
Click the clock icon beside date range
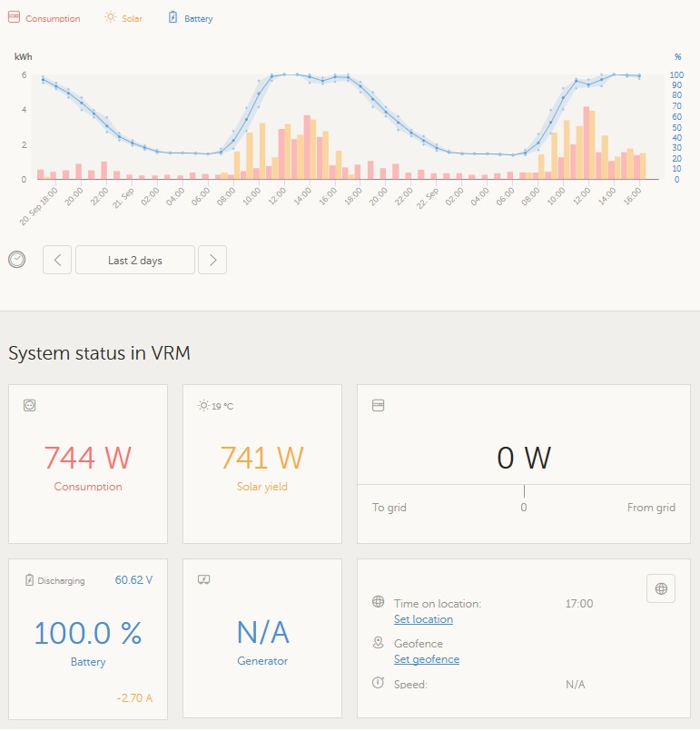tap(16, 260)
